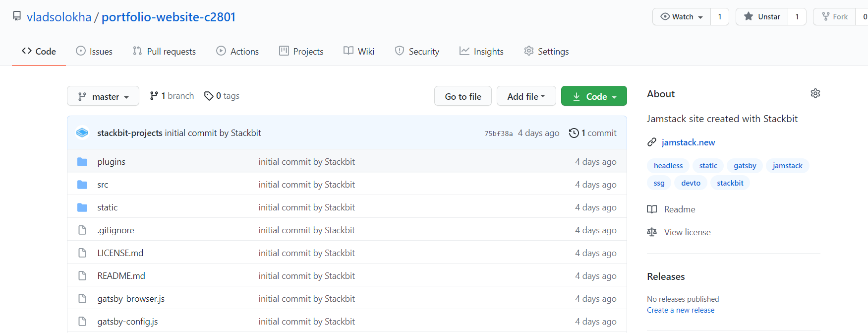Open the Security tab
The image size is (868, 333).
(x=417, y=51)
